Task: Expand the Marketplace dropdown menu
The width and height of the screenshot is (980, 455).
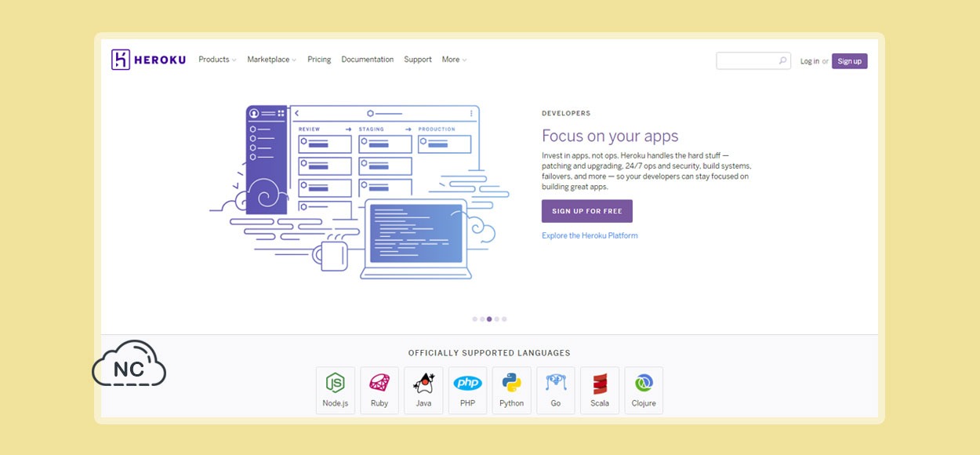Action: click(x=271, y=60)
